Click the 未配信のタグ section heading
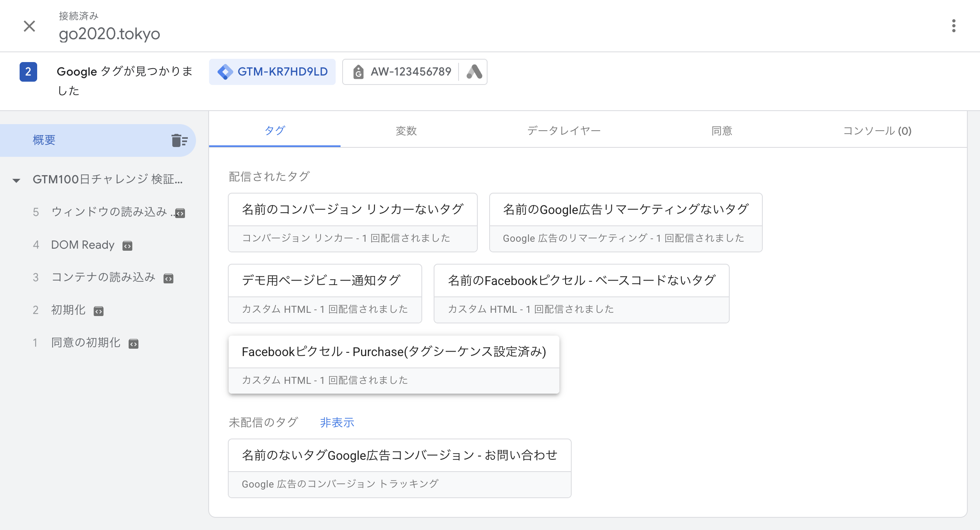 pos(263,422)
